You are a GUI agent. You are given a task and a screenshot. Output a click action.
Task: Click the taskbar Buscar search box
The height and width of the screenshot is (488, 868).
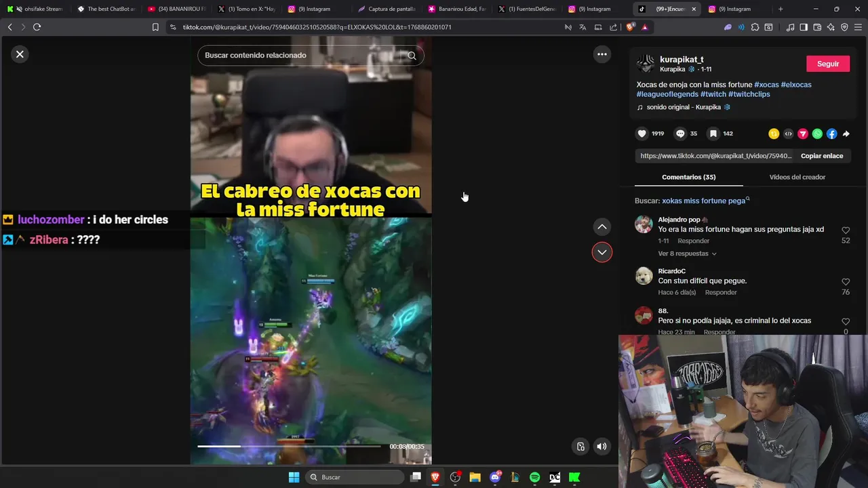click(x=354, y=477)
